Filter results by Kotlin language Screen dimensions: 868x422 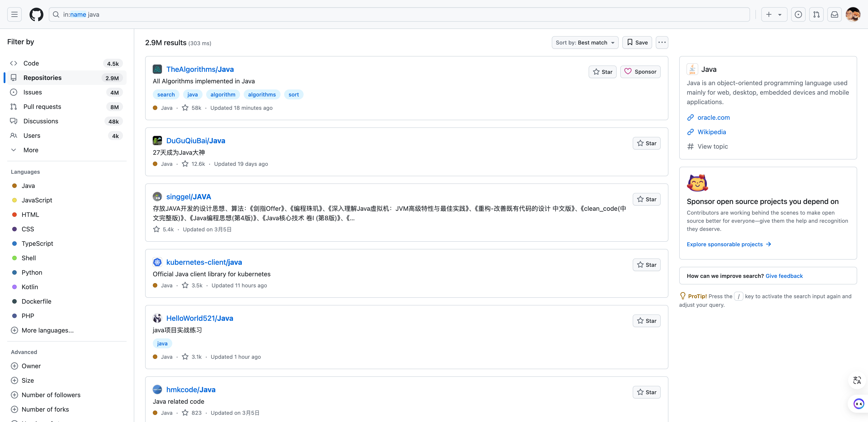tap(30, 287)
